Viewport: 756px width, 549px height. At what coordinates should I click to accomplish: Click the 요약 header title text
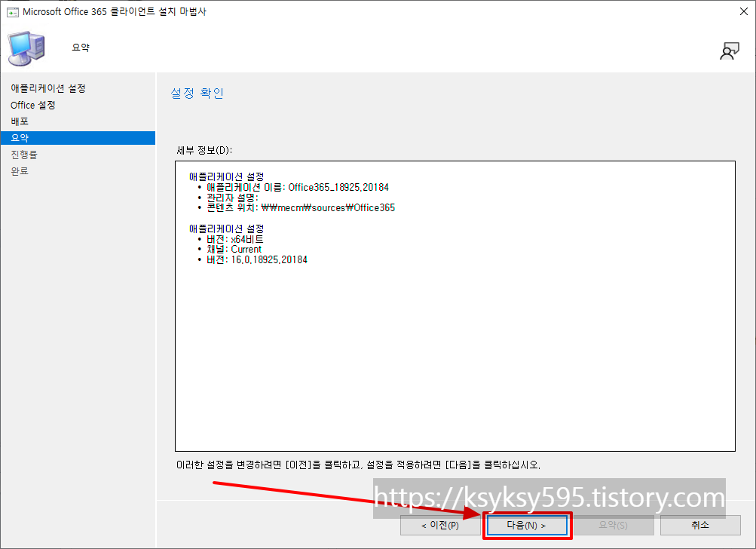[x=81, y=48]
